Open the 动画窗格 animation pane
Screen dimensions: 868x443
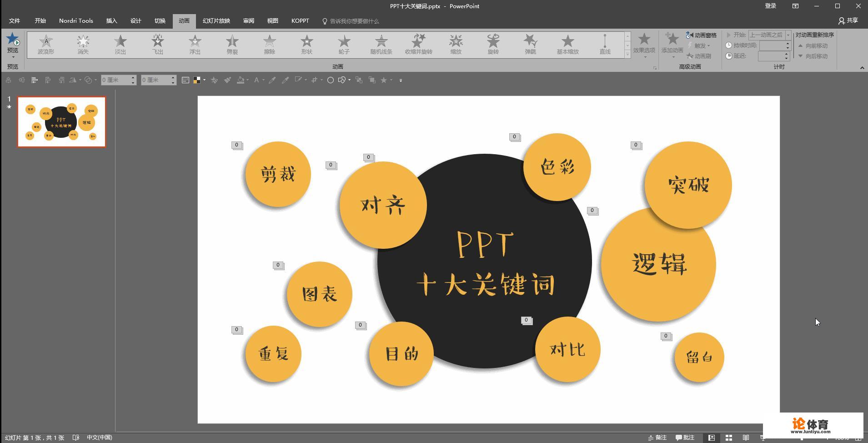(701, 35)
